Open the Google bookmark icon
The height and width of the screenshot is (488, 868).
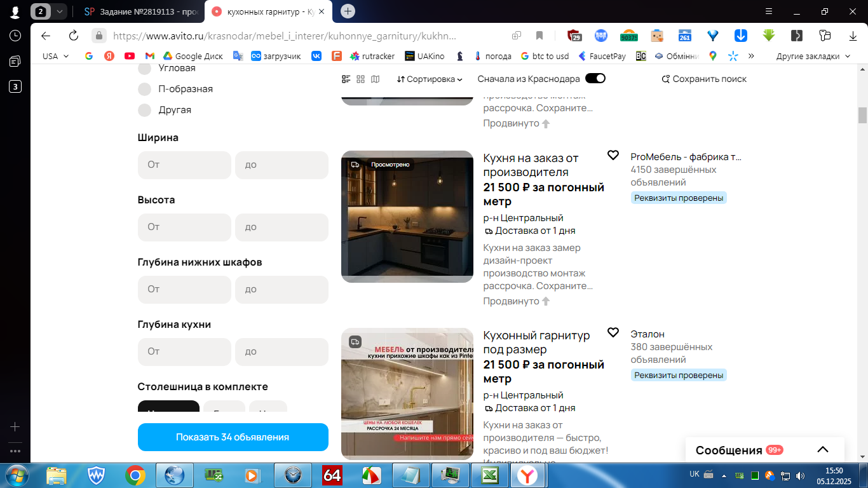pyautogui.click(x=89, y=56)
